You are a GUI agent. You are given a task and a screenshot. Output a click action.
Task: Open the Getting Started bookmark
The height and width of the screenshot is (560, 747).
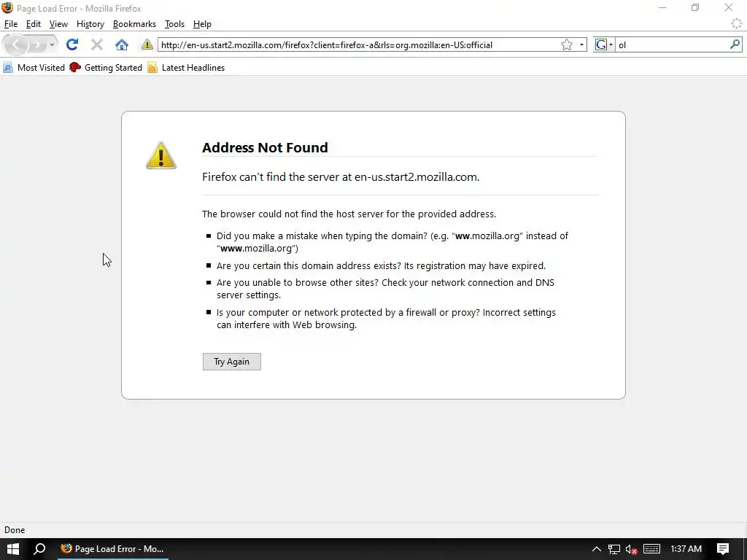click(106, 68)
